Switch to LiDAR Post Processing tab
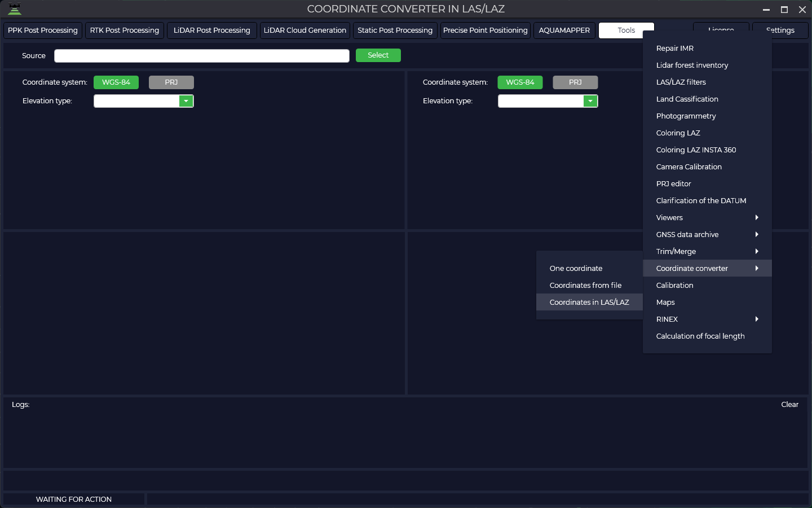Screen dimensions: 812x508 (211, 30)
